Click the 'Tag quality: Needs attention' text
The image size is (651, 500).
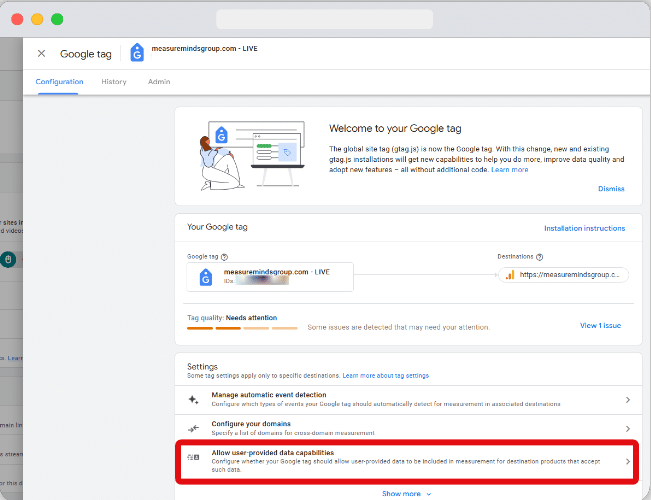point(232,318)
